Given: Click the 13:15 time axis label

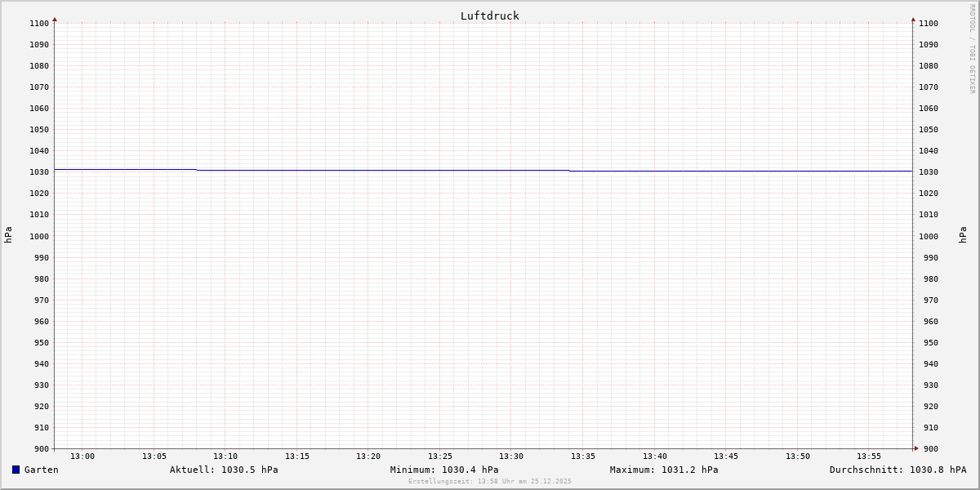Looking at the screenshot, I should coord(297,456).
